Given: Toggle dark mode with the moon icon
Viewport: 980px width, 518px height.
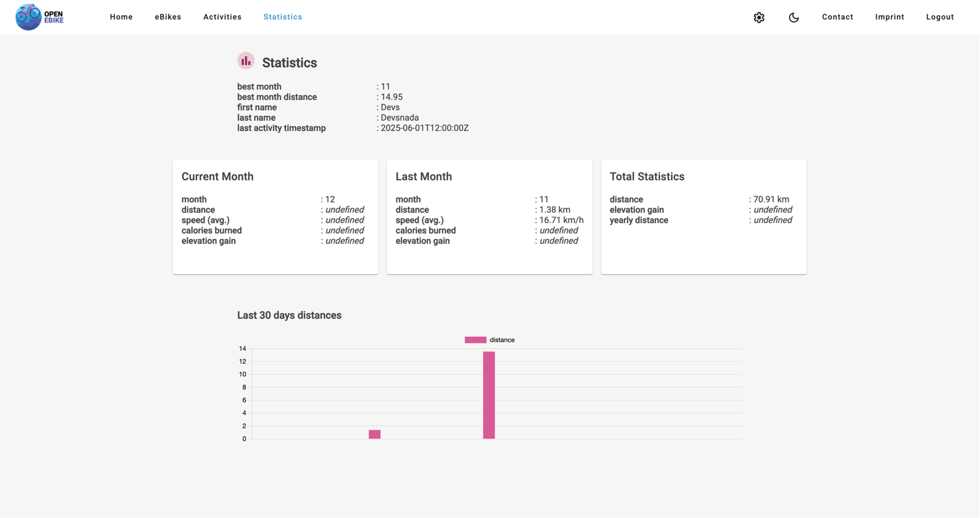Looking at the screenshot, I should (x=793, y=17).
